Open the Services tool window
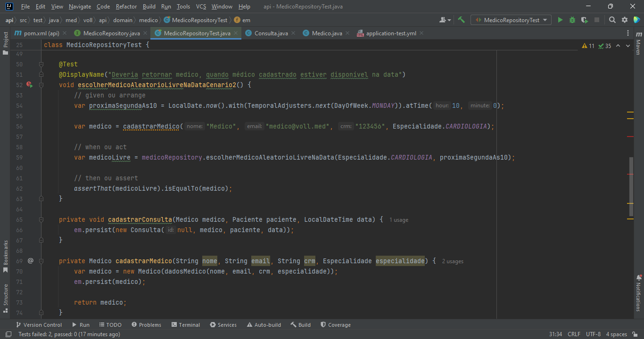Screen dimensions: 644x339 click(223, 325)
